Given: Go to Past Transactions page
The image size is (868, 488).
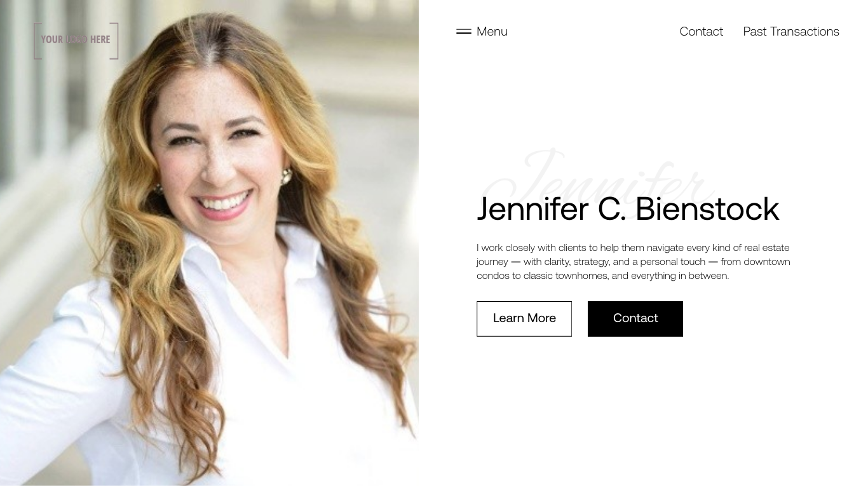Looking at the screenshot, I should [x=791, y=31].
